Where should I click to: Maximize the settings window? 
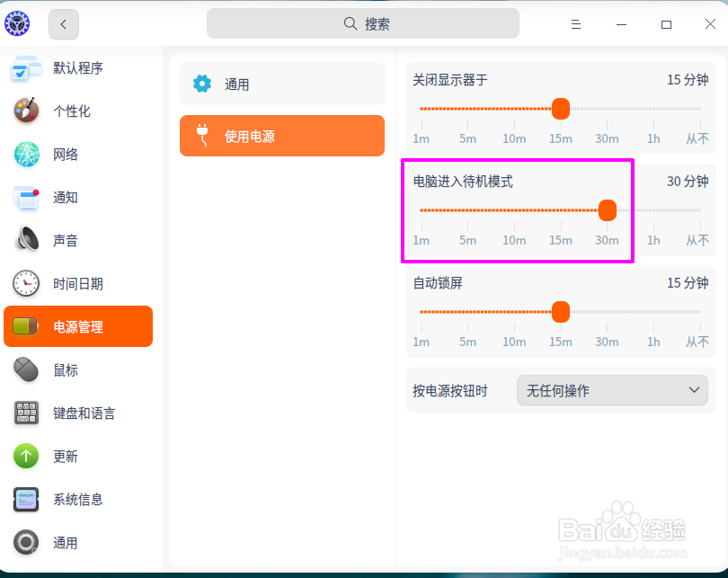[666, 24]
